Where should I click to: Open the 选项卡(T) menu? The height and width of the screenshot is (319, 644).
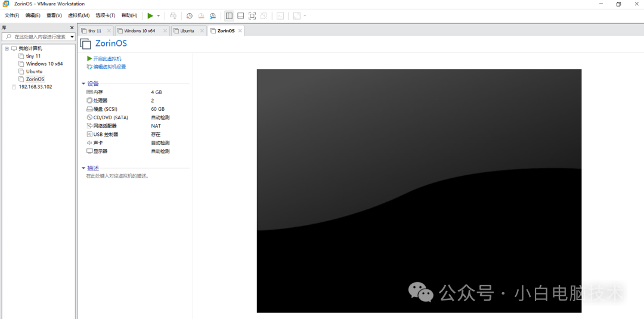point(106,16)
